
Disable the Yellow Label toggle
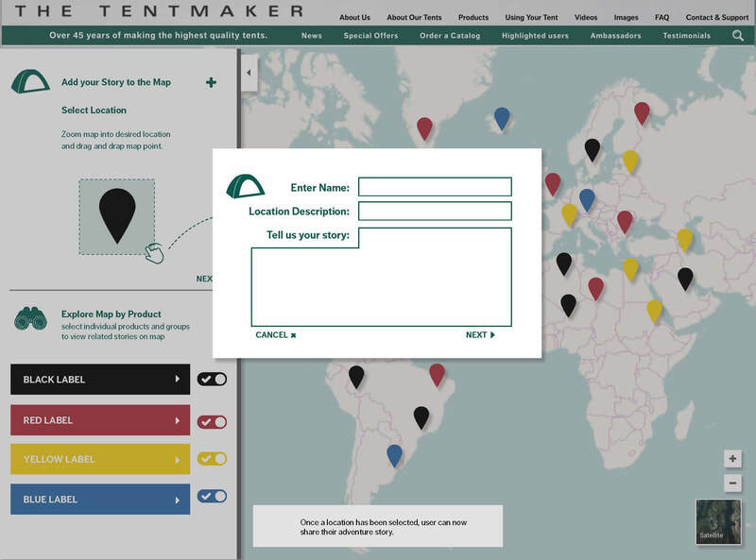click(x=212, y=459)
